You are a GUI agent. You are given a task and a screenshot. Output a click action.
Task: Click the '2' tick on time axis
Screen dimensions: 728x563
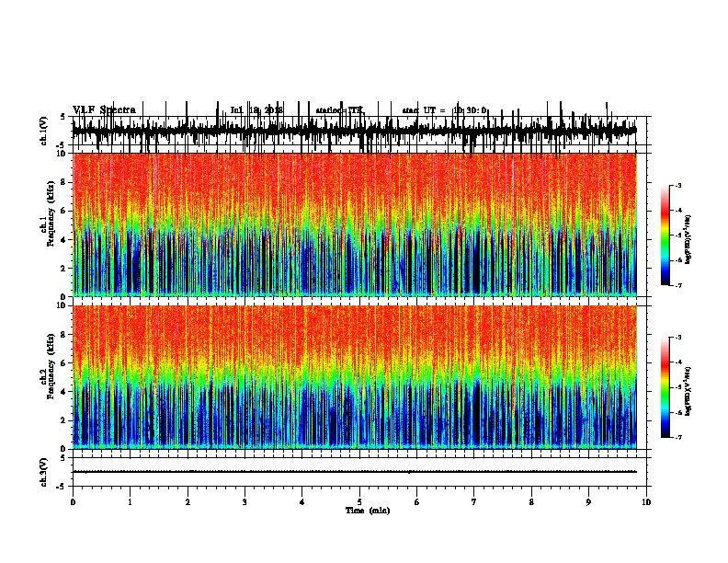188,502
